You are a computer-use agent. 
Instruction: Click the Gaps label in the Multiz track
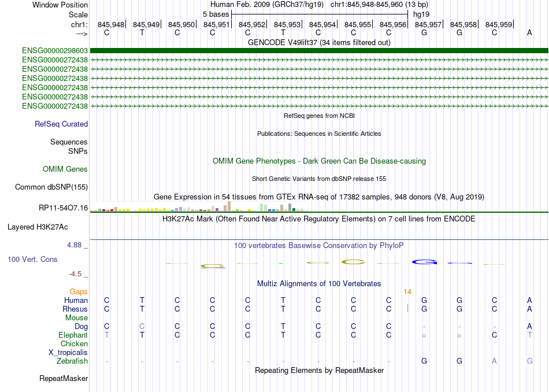point(79,291)
